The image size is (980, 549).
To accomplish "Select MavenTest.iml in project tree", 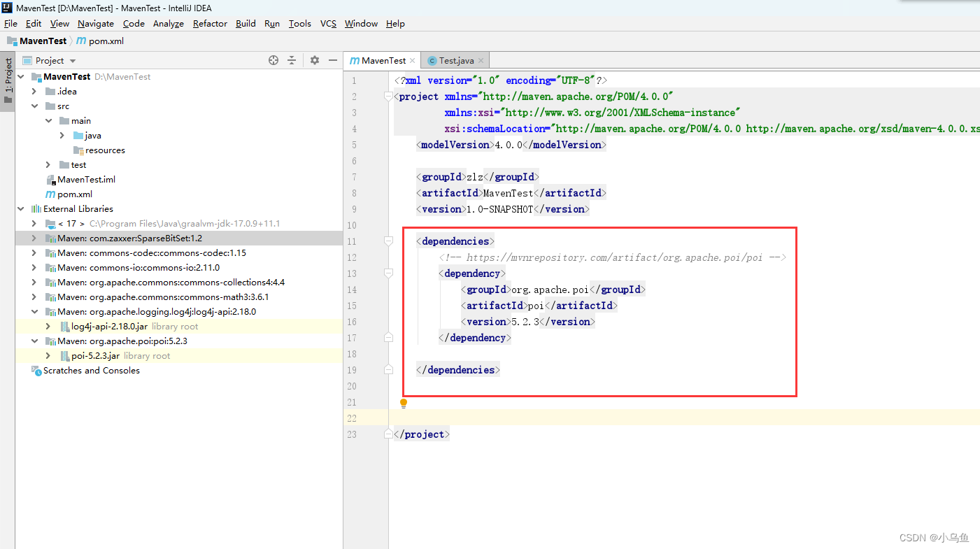I will (x=86, y=180).
